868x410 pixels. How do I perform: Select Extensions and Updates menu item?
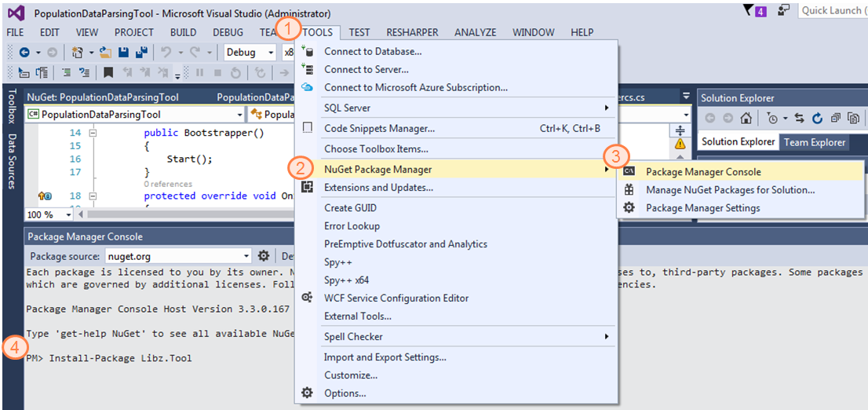pyautogui.click(x=458, y=188)
